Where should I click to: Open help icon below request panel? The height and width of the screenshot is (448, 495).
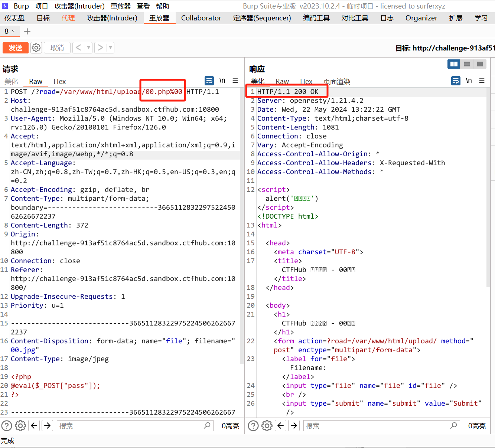pos(7,426)
